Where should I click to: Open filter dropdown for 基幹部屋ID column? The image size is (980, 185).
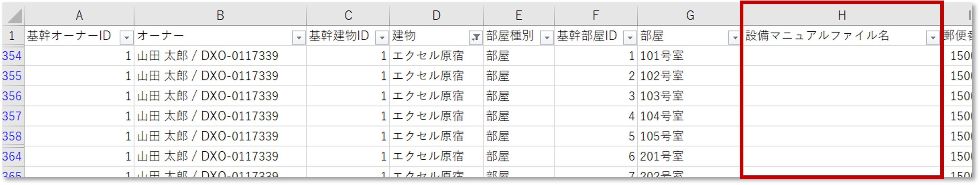click(x=630, y=37)
